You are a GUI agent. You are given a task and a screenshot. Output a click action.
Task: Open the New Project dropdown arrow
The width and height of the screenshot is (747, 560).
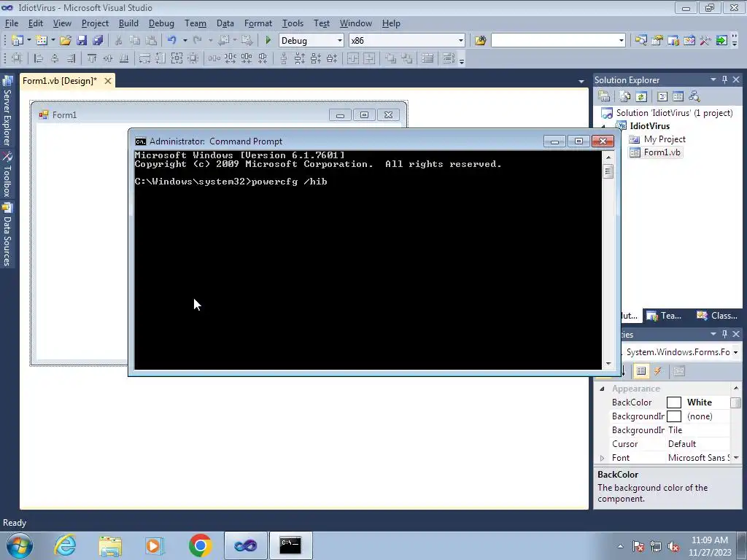click(29, 41)
